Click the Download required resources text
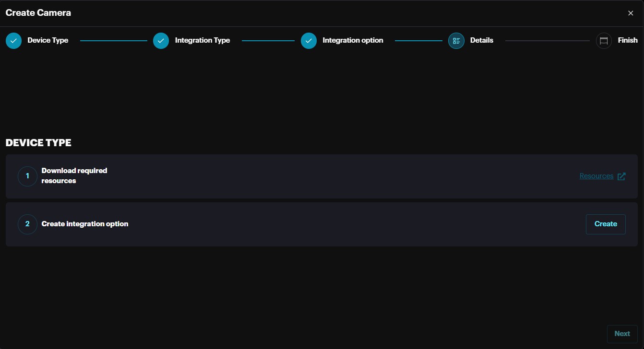The image size is (644, 349). [74, 176]
